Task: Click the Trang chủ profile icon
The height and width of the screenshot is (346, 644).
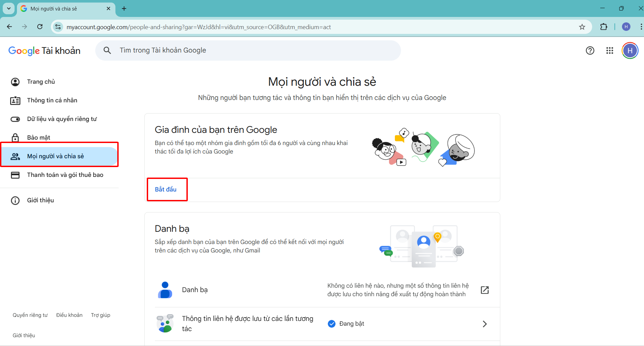Action: [15, 82]
